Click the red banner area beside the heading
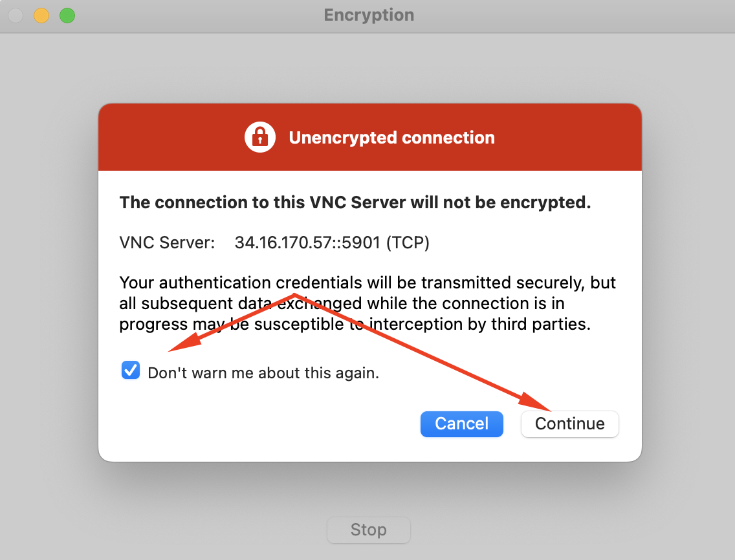Screen dimensions: 735x560 click(x=567, y=137)
